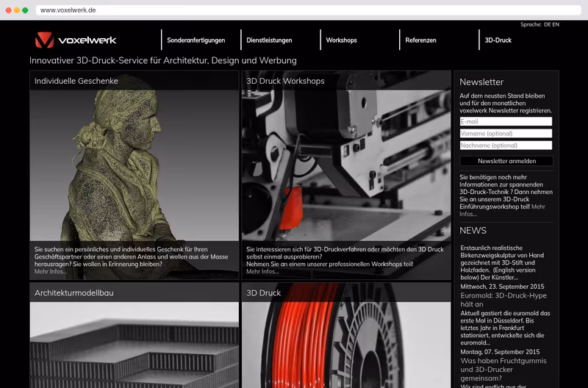Click the NEWS heading
588x388 pixels.
[x=473, y=231]
